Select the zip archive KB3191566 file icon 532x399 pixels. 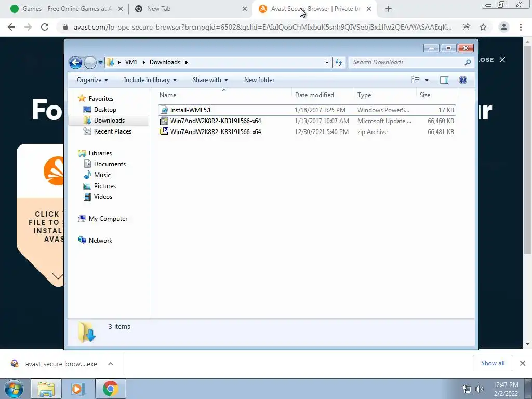click(x=164, y=131)
